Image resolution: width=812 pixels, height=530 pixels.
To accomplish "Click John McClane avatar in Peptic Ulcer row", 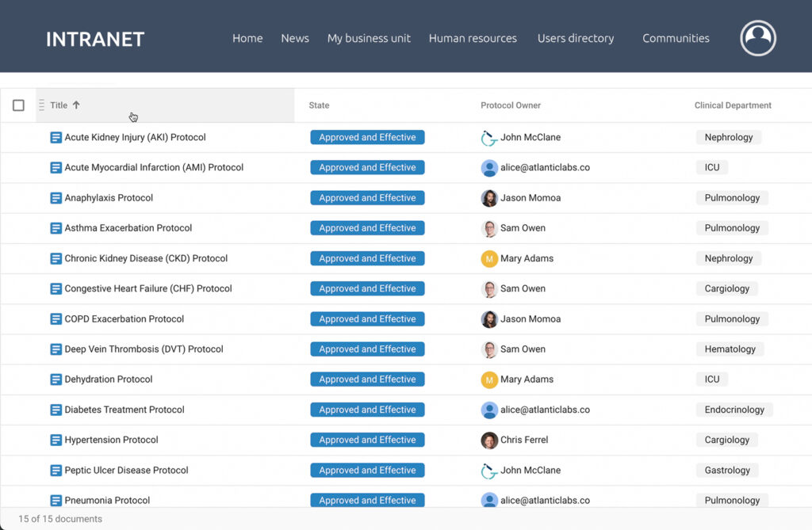I will (x=488, y=471).
